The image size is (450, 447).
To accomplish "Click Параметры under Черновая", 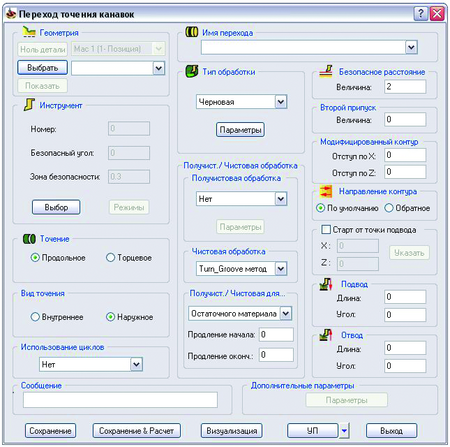I will pyautogui.click(x=240, y=130).
